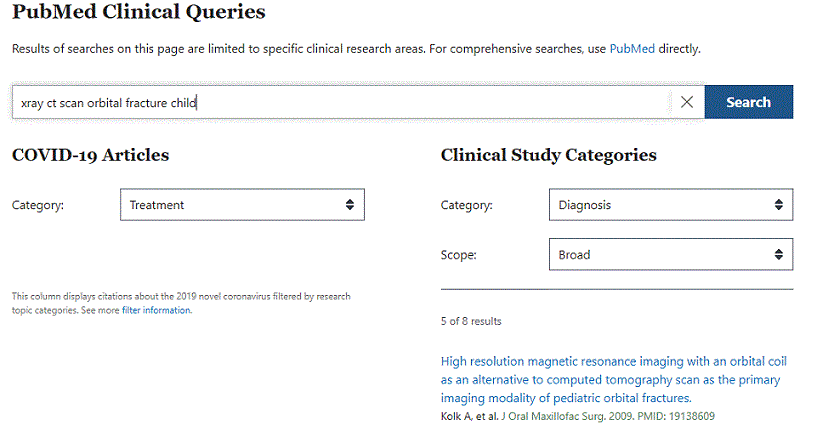
Task: Open the High resolution magnetic resonance imaging article
Action: [613, 380]
